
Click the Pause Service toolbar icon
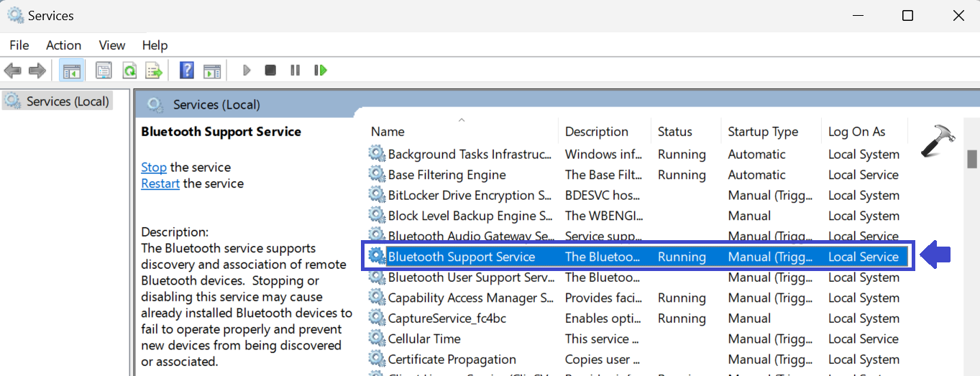[x=295, y=70]
